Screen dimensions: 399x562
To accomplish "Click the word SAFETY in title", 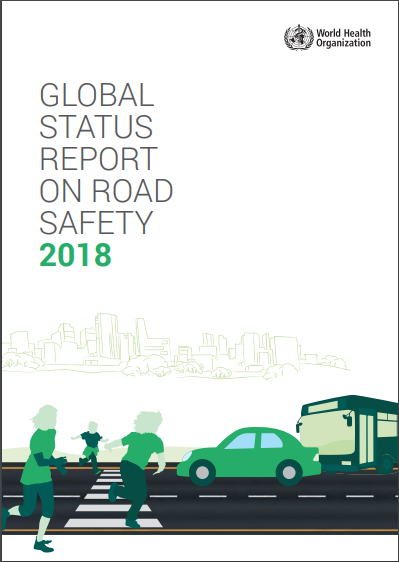I will point(96,223).
